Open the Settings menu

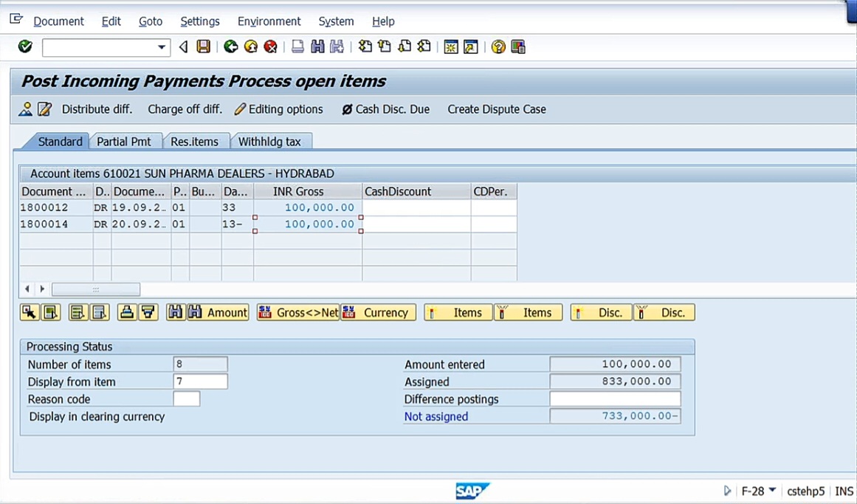(x=200, y=21)
